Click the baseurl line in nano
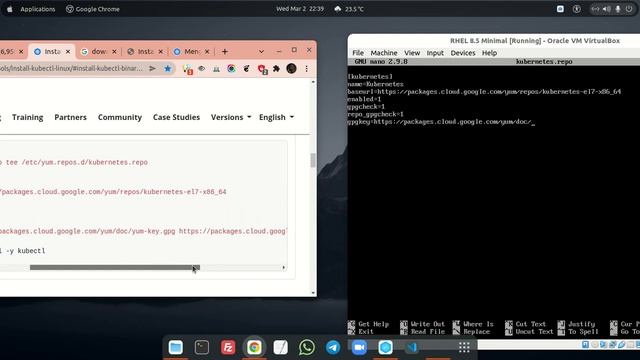640x360 pixels. tap(484, 92)
